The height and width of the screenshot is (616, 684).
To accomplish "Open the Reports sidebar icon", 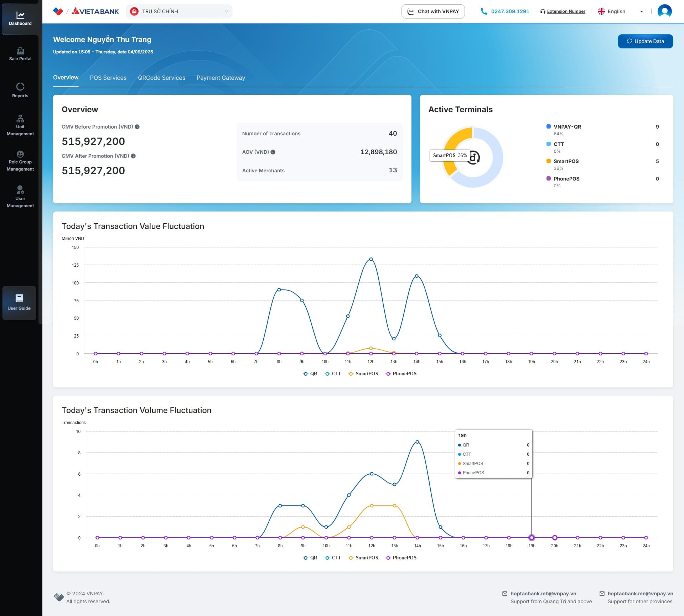I will pyautogui.click(x=20, y=87).
